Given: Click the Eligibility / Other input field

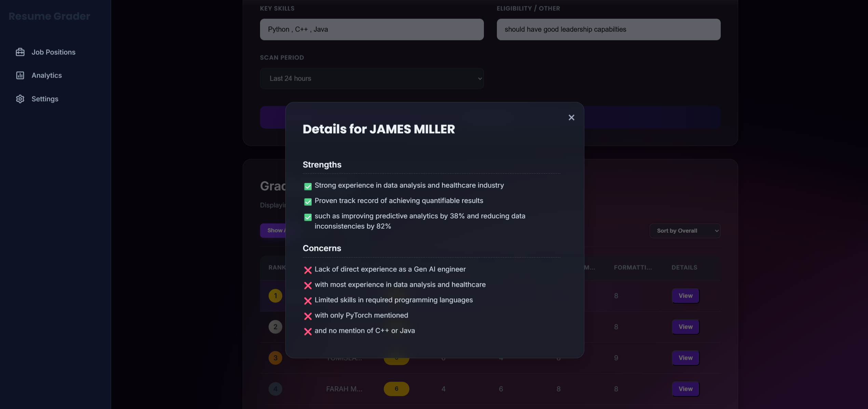Looking at the screenshot, I should [608, 29].
